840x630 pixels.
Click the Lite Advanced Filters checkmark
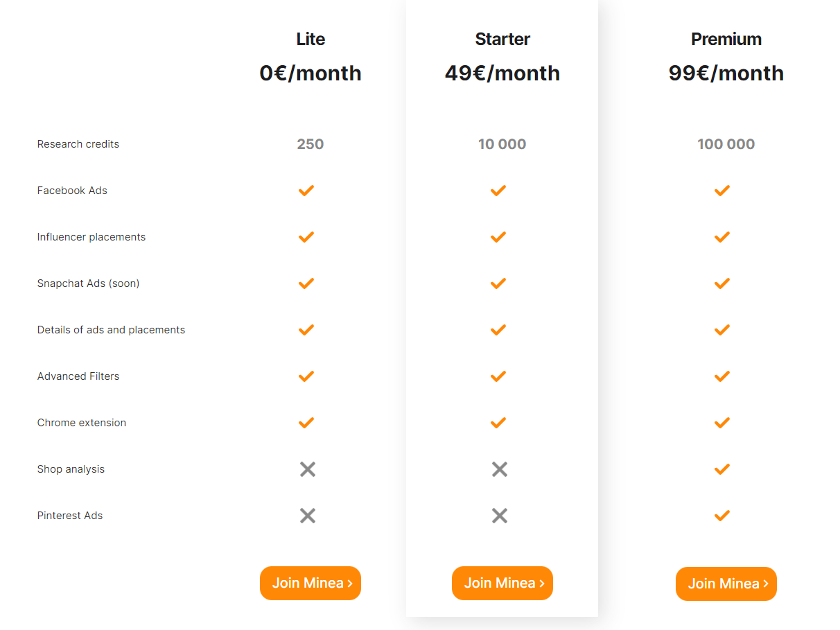tap(306, 376)
